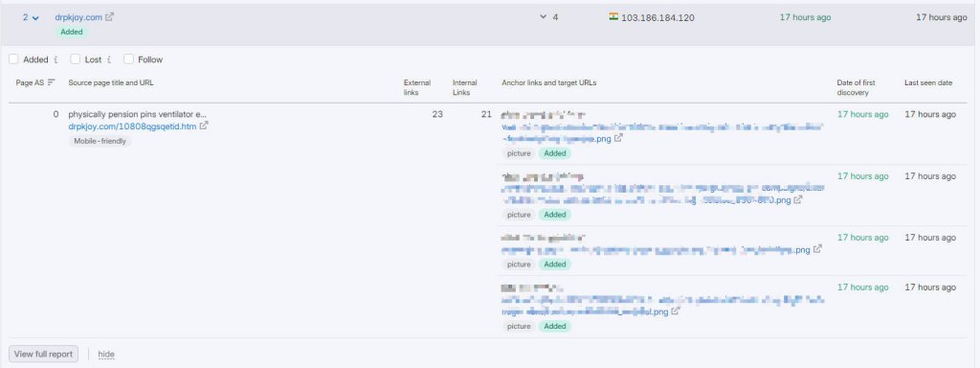Screen dimensions: 980x368
Task: Click the Added tag of fourth anchor
Action: 555,326
